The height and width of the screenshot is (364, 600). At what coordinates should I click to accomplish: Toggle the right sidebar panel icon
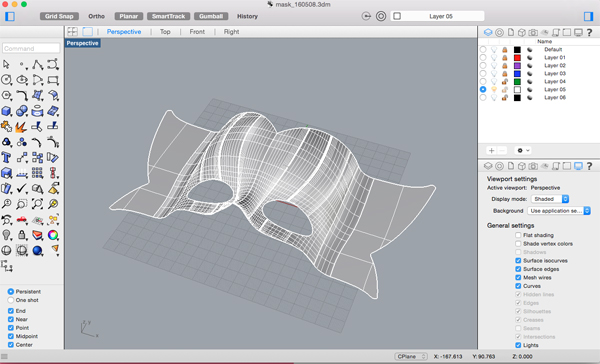point(588,16)
